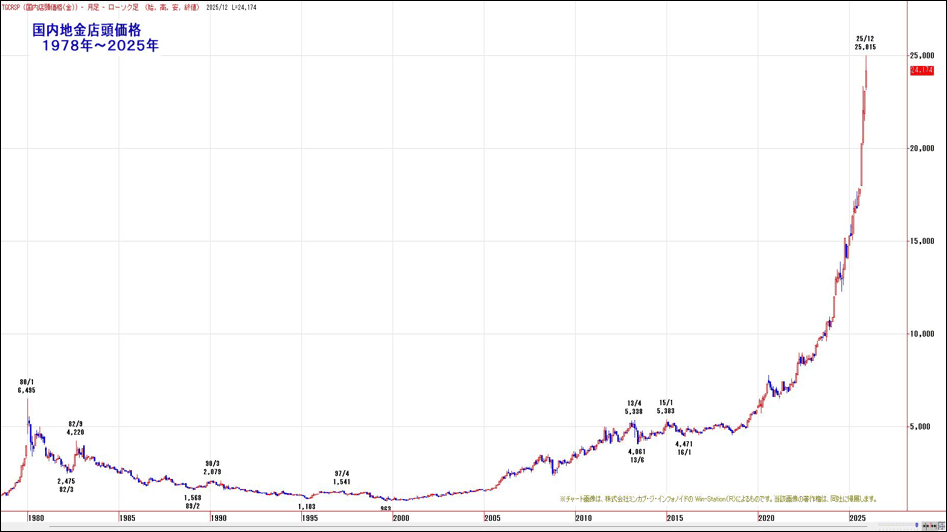The image size is (947, 532).
Task: Click the 13/4 5,338 high label
Action: click(x=633, y=407)
